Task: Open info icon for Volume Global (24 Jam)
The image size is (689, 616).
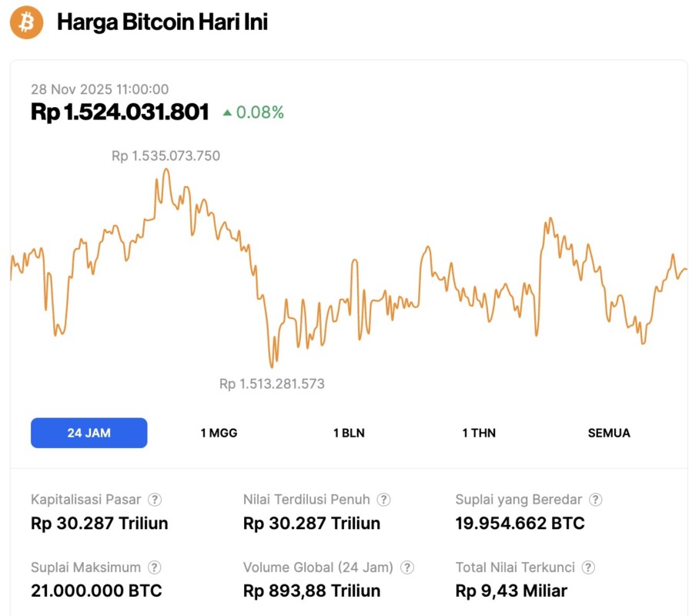Action: tap(407, 567)
